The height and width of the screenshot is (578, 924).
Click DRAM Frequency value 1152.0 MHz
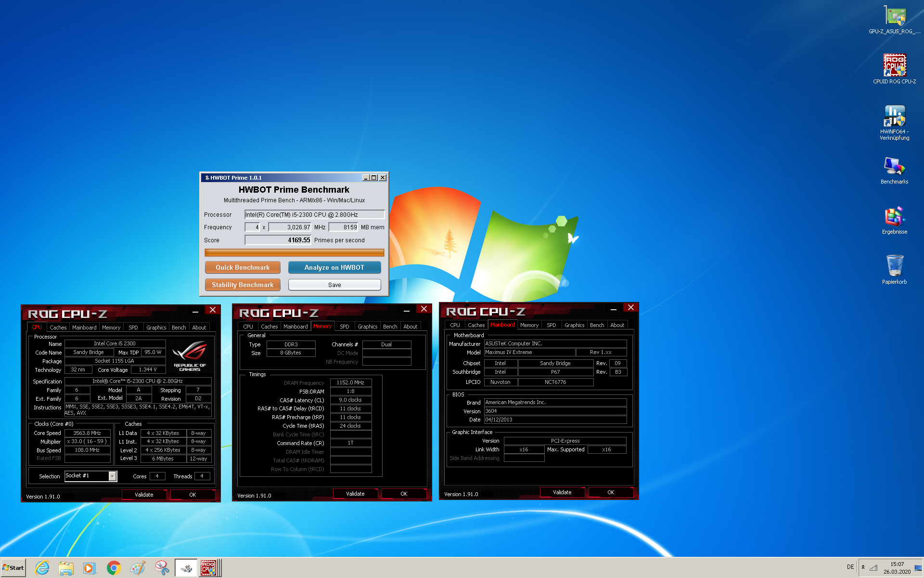tap(351, 383)
